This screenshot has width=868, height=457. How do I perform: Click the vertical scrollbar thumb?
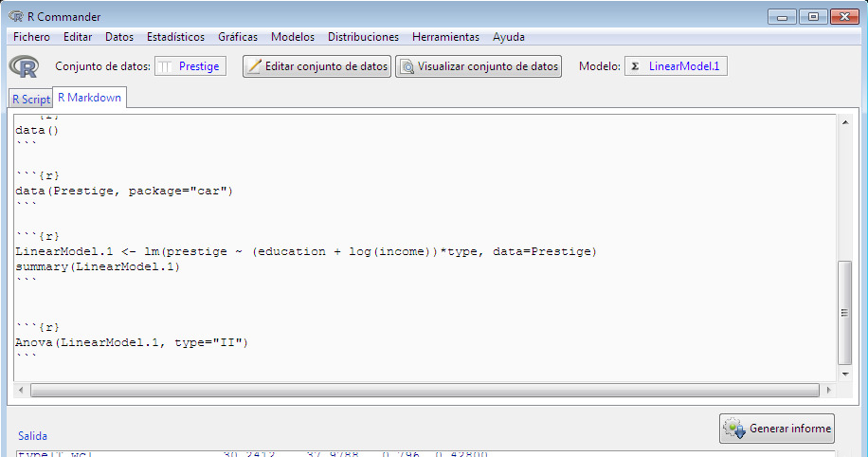pyautogui.click(x=844, y=313)
